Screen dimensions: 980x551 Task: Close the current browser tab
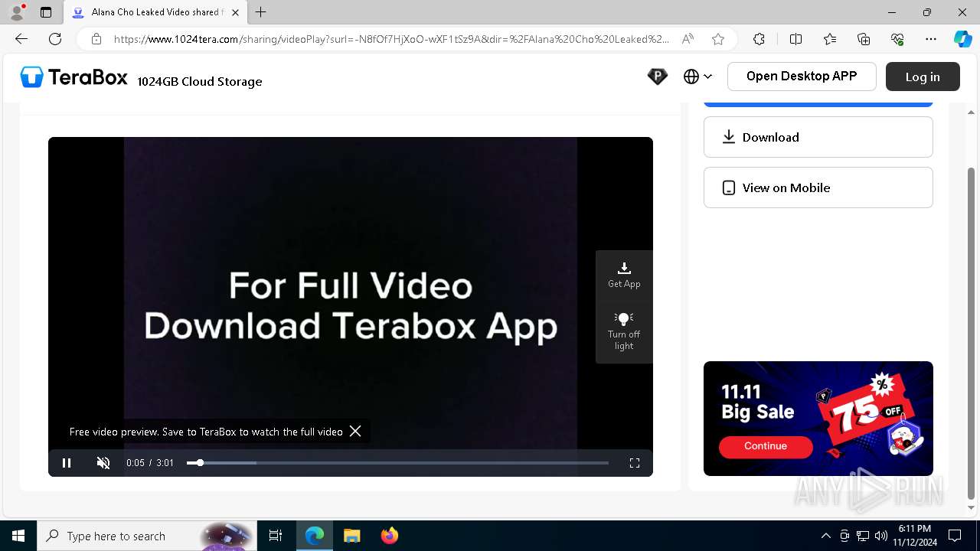(235, 12)
